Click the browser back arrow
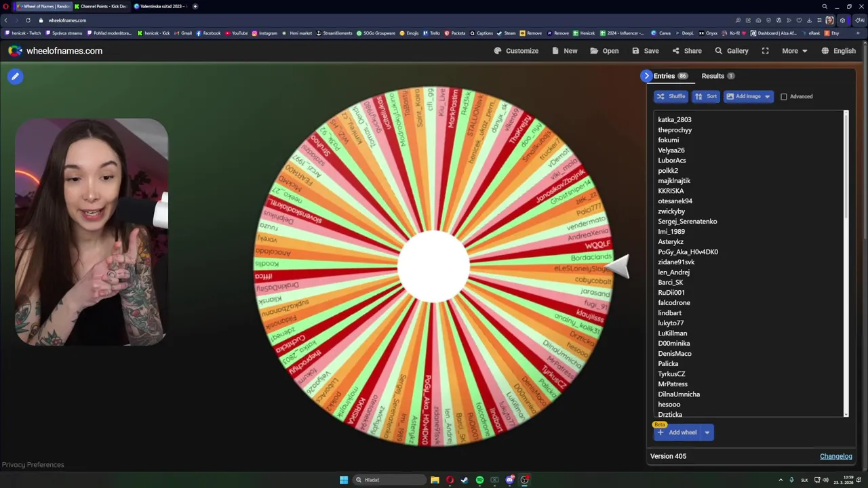This screenshot has width=868, height=488. 6,20
